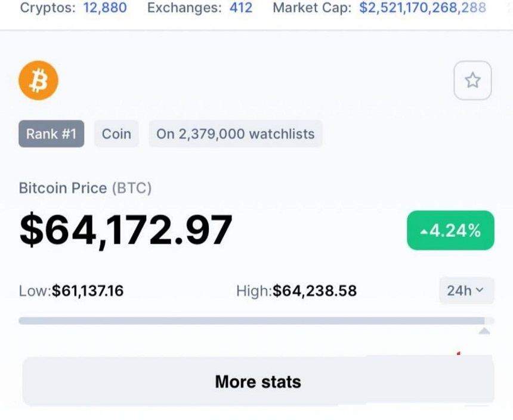
Task: Toggle the star watchlist button
Action: (472, 81)
